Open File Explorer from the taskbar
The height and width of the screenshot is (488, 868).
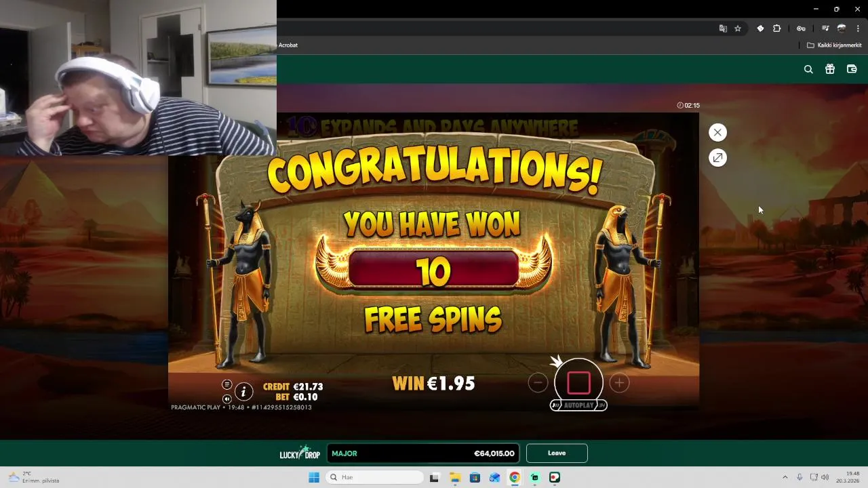click(x=455, y=477)
